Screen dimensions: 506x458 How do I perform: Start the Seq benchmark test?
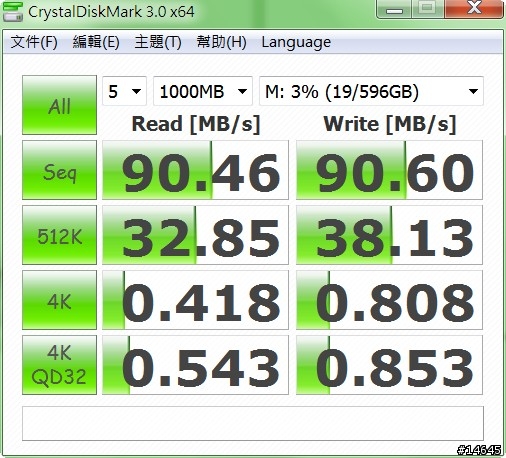coord(59,170)
